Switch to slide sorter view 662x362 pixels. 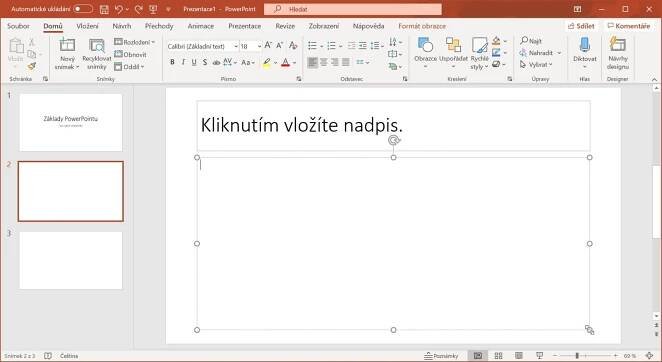498,356
